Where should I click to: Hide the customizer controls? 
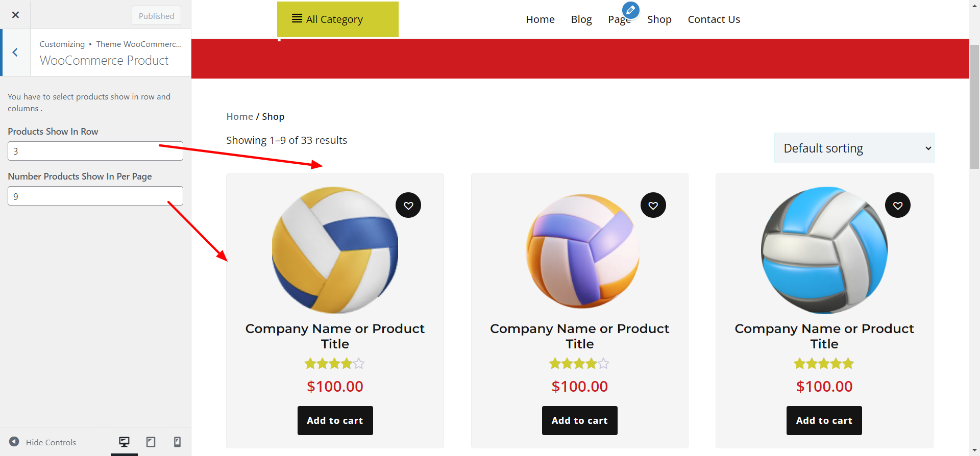tap(42, 442)
